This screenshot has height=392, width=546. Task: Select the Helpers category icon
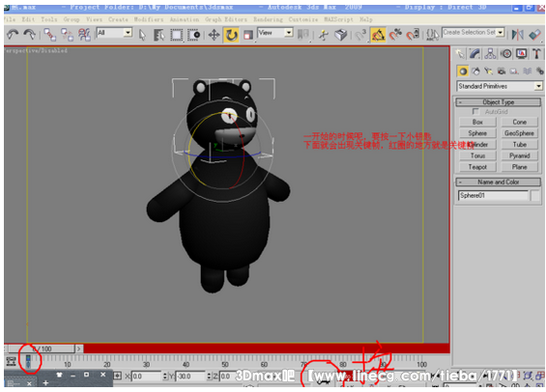pos(514,71)
